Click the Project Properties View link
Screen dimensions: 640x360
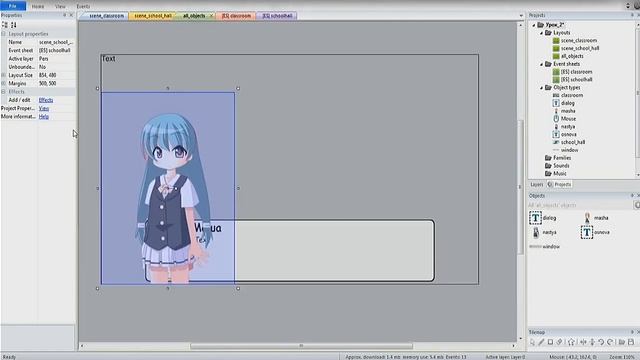click(44, 108)
